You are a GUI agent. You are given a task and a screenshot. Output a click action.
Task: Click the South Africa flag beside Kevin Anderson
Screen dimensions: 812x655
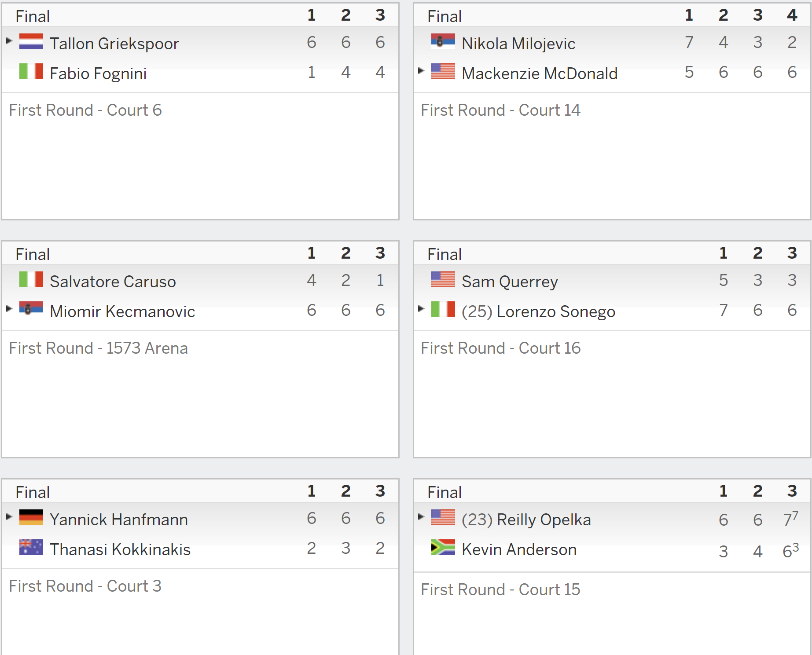443,547
